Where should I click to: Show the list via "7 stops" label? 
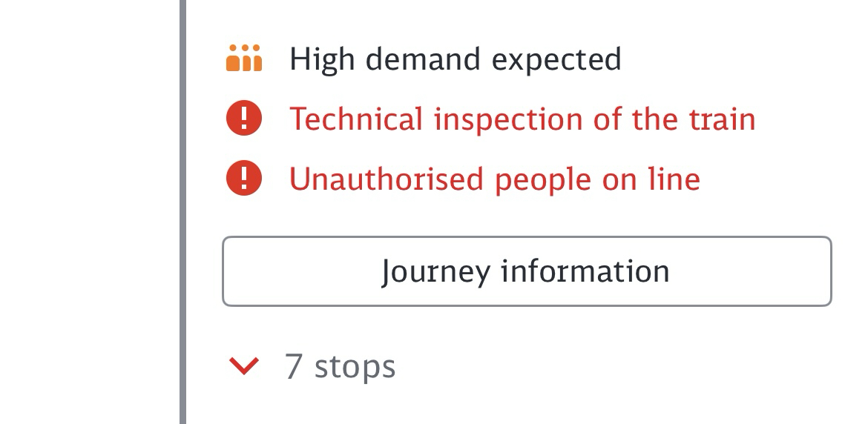[340, 367]
